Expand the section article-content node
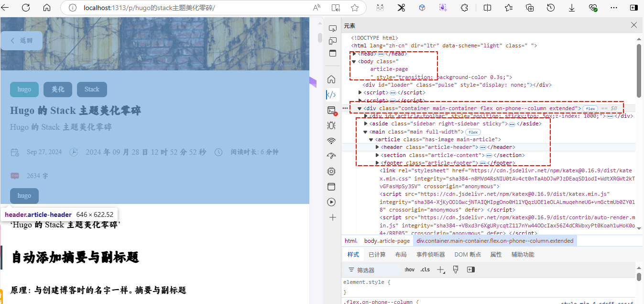Screen dimensions: 644x304 (x=377, y=155)
